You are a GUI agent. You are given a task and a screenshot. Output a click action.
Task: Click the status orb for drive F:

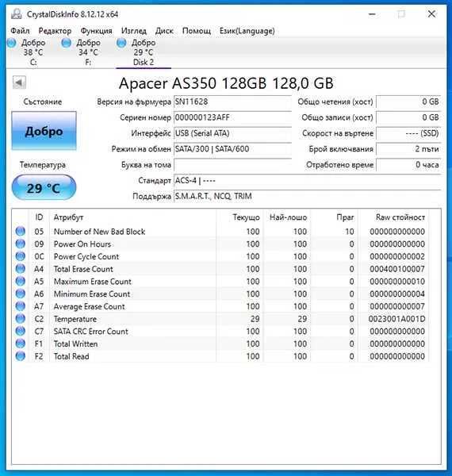(66, 43)
